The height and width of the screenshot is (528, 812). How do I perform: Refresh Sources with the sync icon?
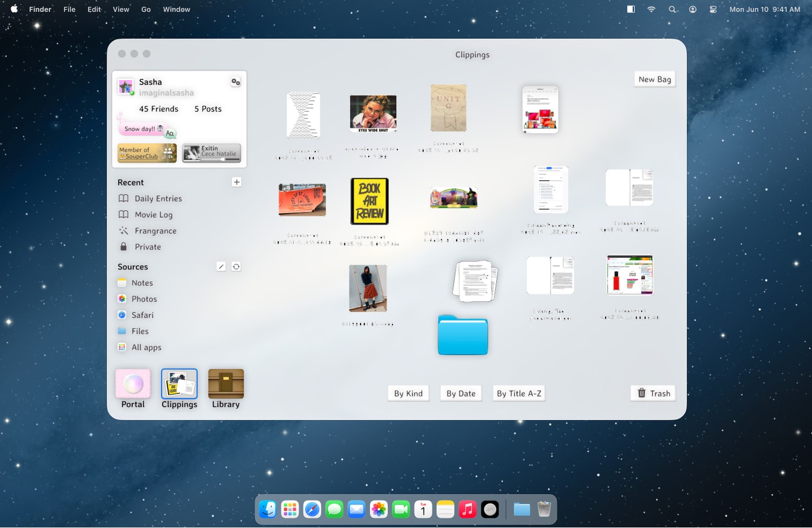pos(236,267)
